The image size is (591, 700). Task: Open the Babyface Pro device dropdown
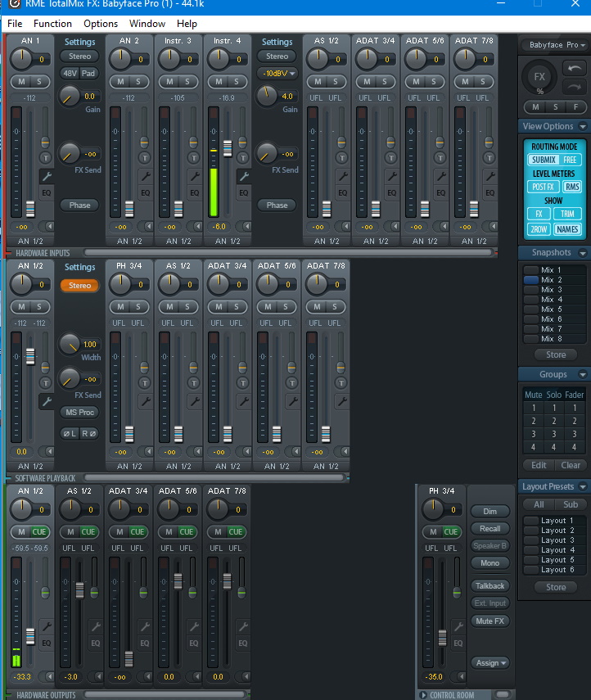pos(554,45)
